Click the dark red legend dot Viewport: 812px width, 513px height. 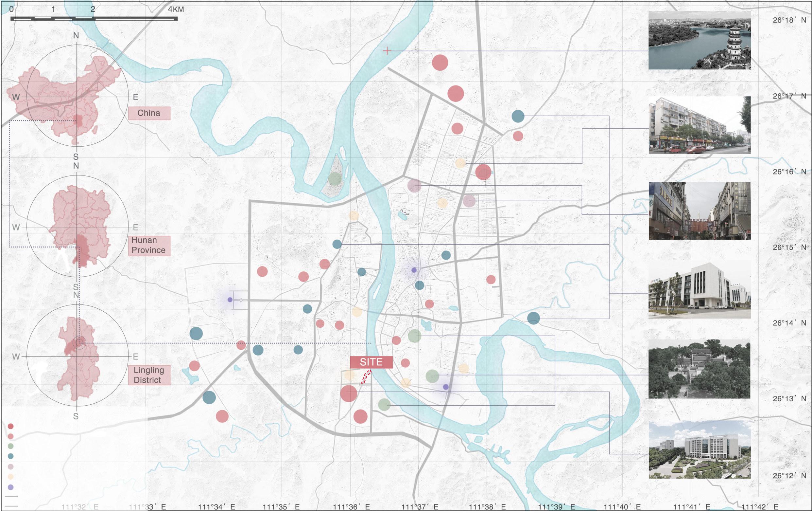click(x=11, y=426)
